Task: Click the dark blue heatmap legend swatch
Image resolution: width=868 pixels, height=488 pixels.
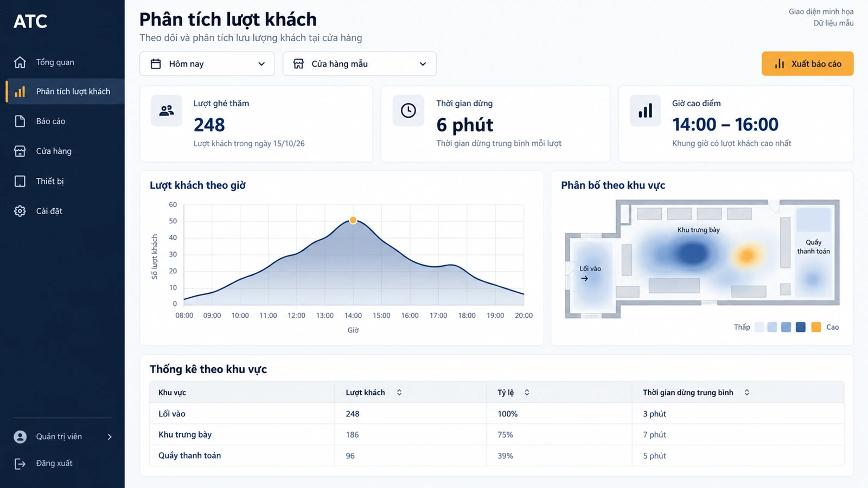Action: pos(801,327)
